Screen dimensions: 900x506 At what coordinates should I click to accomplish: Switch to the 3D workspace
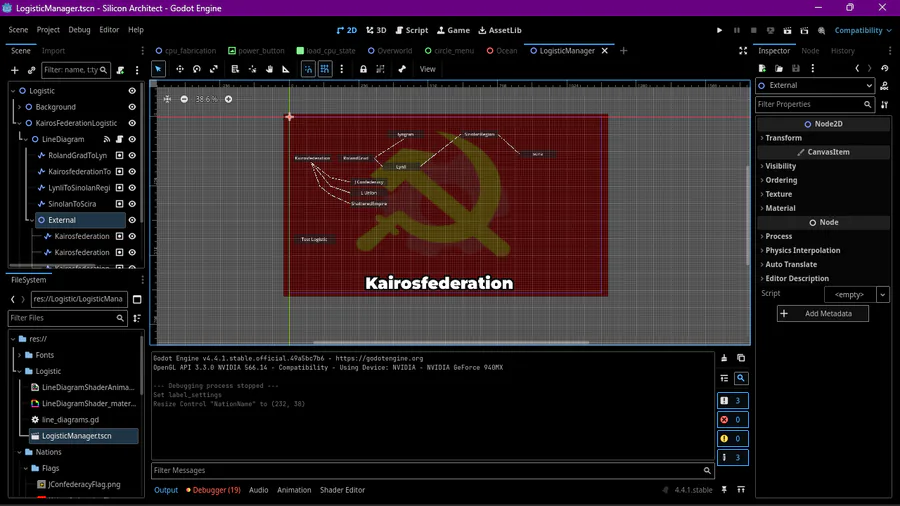click(377, 30)
